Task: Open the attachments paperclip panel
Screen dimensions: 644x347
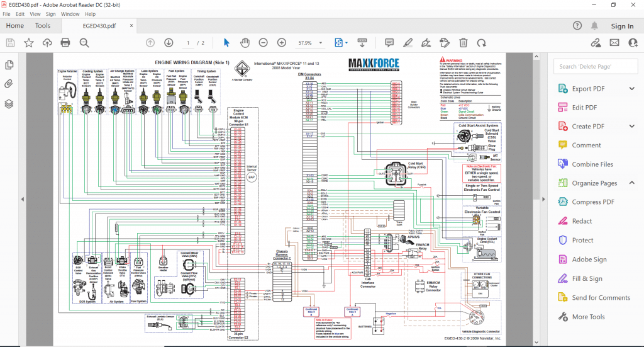Action: tap(9, 84)
